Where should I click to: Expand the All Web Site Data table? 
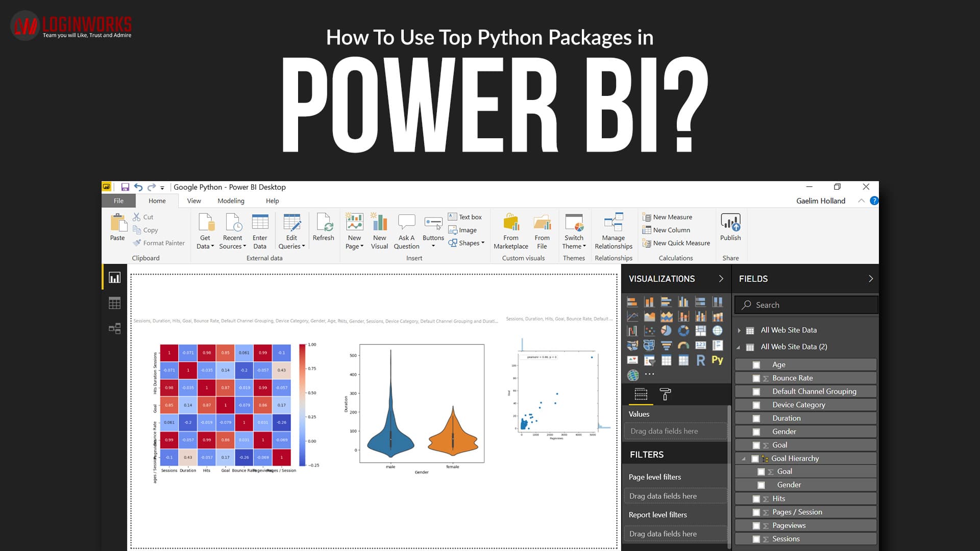coord(740,330)
